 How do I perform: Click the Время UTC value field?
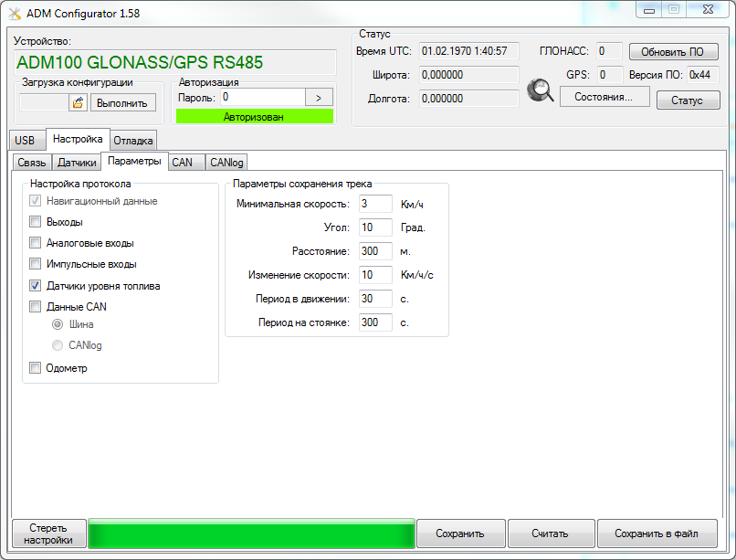click(x=469, y=51)
